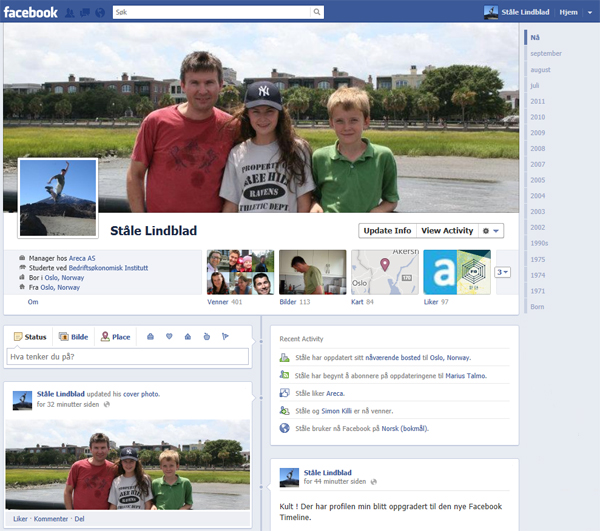Viewport: 600px width, 531px height.
Task: Click the health life event icon in composer
Action: click(x=207, y=336)
